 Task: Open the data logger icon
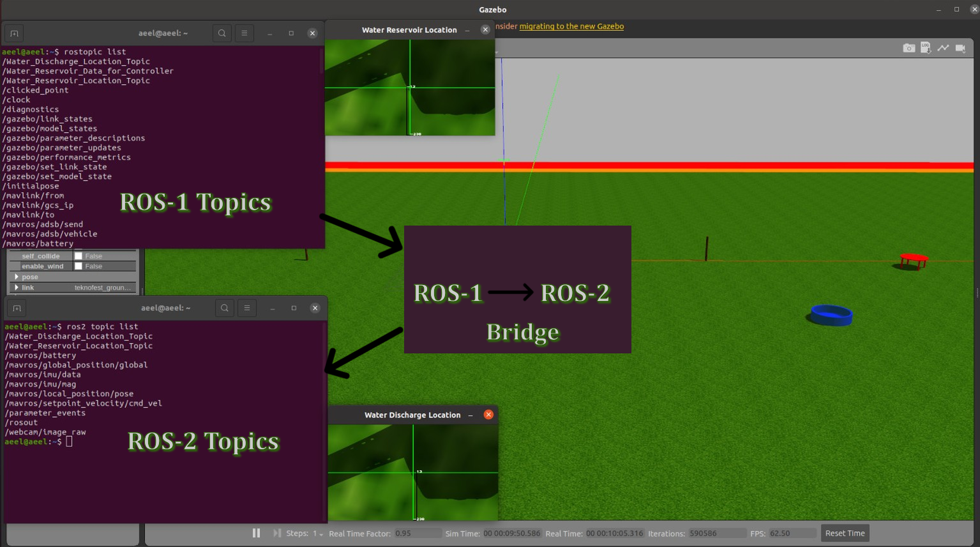click(926, 48)
